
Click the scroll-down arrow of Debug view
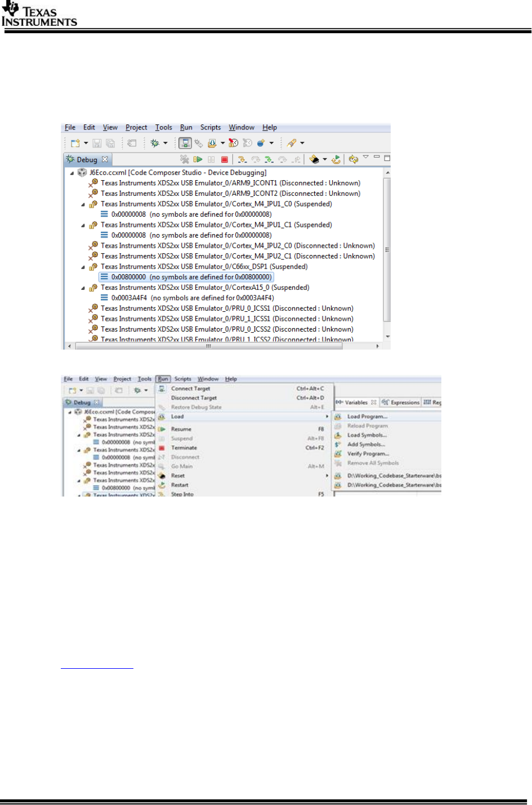(x=387, y=337)
